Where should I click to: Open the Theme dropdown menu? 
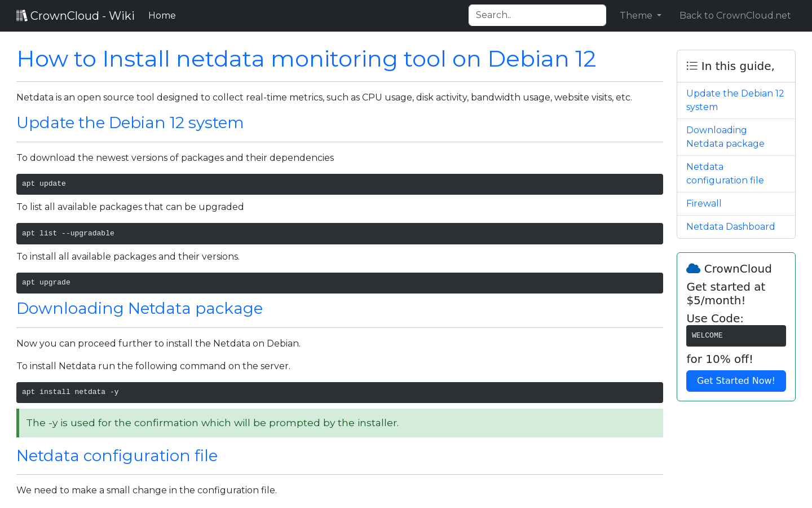(x=641, y=16)
